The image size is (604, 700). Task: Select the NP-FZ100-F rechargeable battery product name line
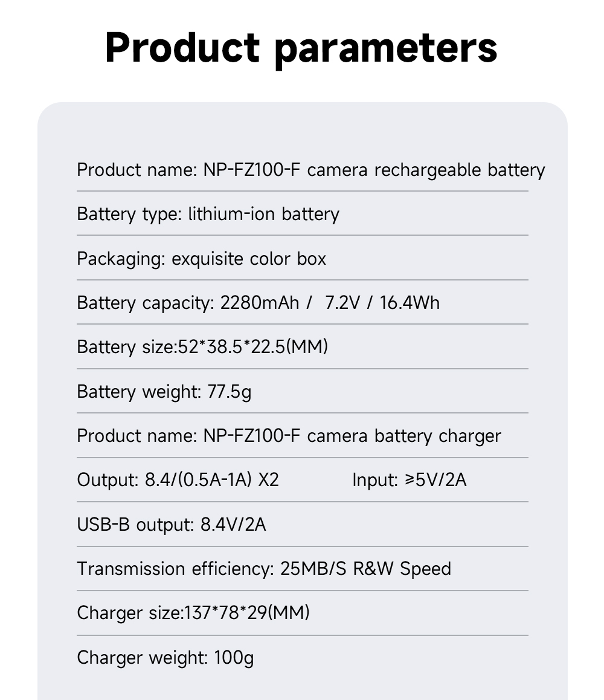pyautogui.click(x=310, y=170)
